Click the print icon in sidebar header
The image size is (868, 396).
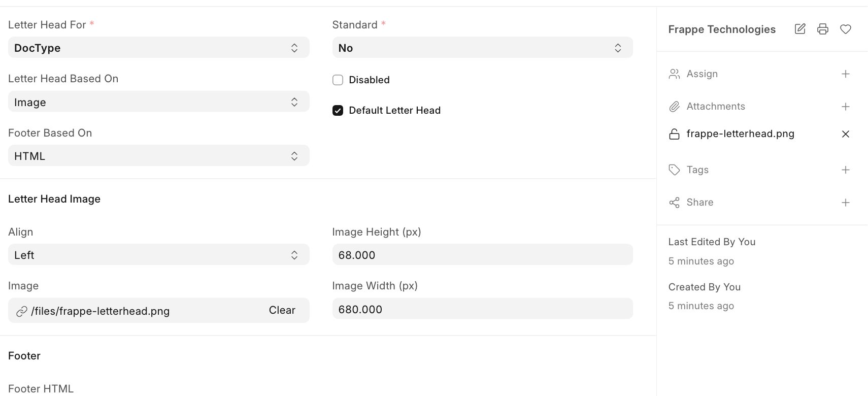point(823,29)
